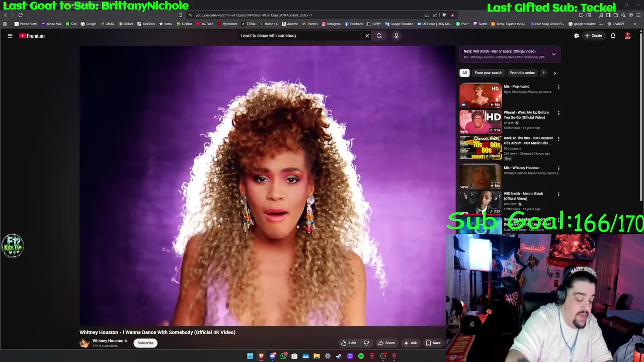The width and height of the screenshot is (644, 362).
Task: Open OBS Studio from the taskbar
Action: tap(383, 356)
